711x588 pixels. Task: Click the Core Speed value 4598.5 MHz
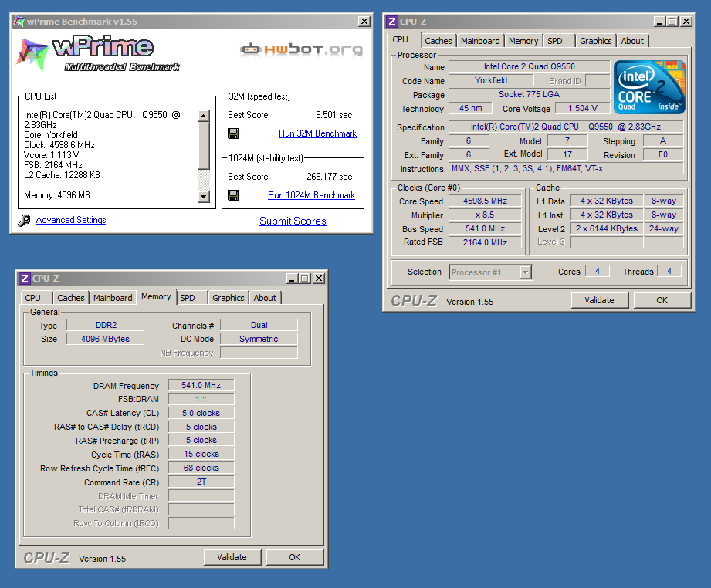tap(485, 201)
